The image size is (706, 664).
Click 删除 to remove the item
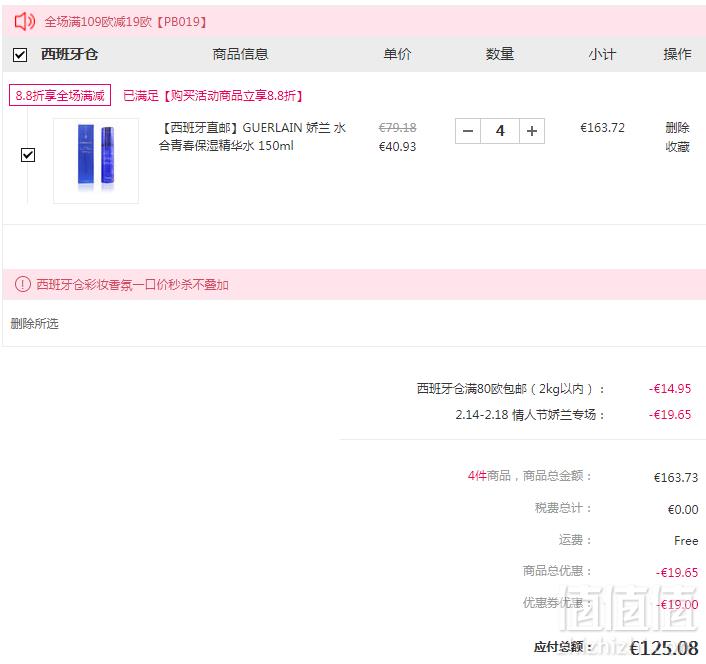pyautogui.click(x=677, y=128)
